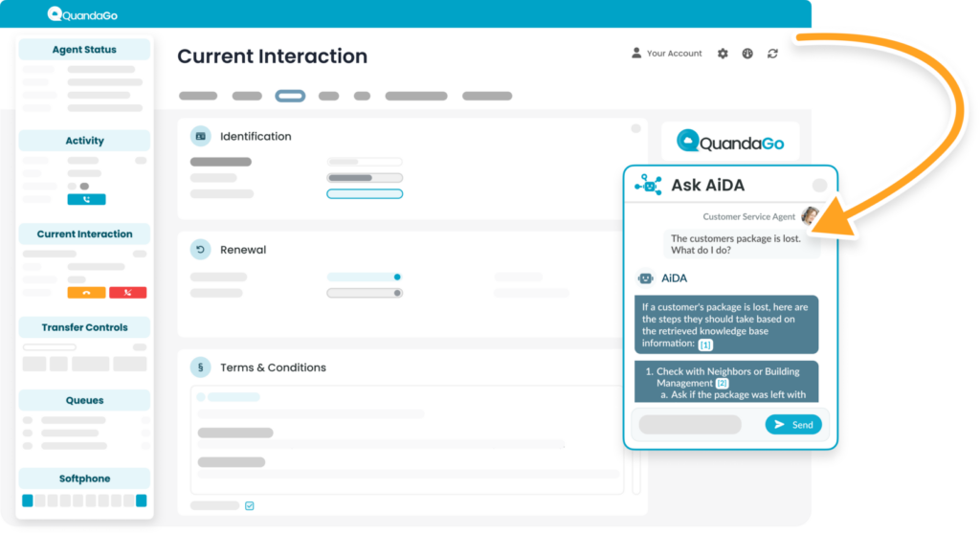Open the Softphone panel header
Viewport: 980px width, 534px height.
[84, 478]
